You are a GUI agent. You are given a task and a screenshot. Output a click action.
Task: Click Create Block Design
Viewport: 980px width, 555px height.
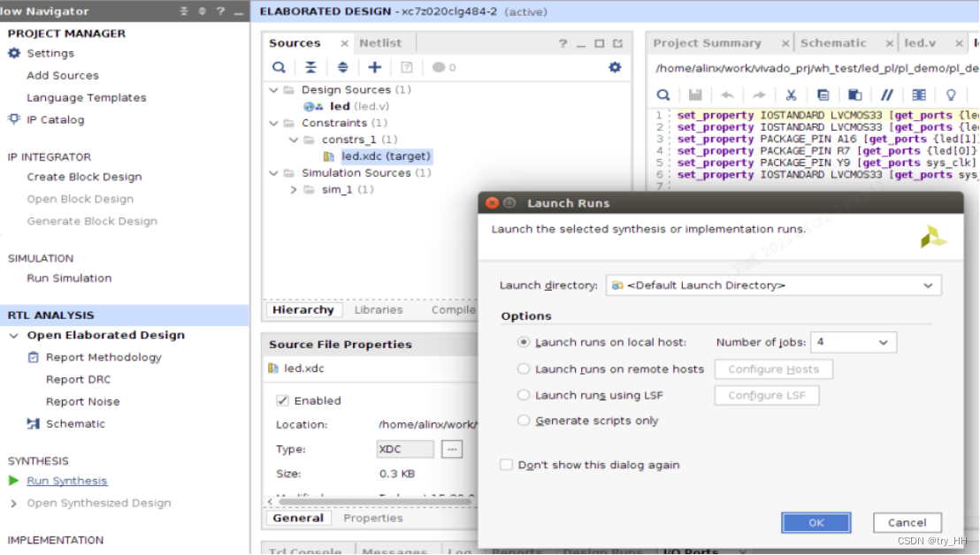coord(84,177)
